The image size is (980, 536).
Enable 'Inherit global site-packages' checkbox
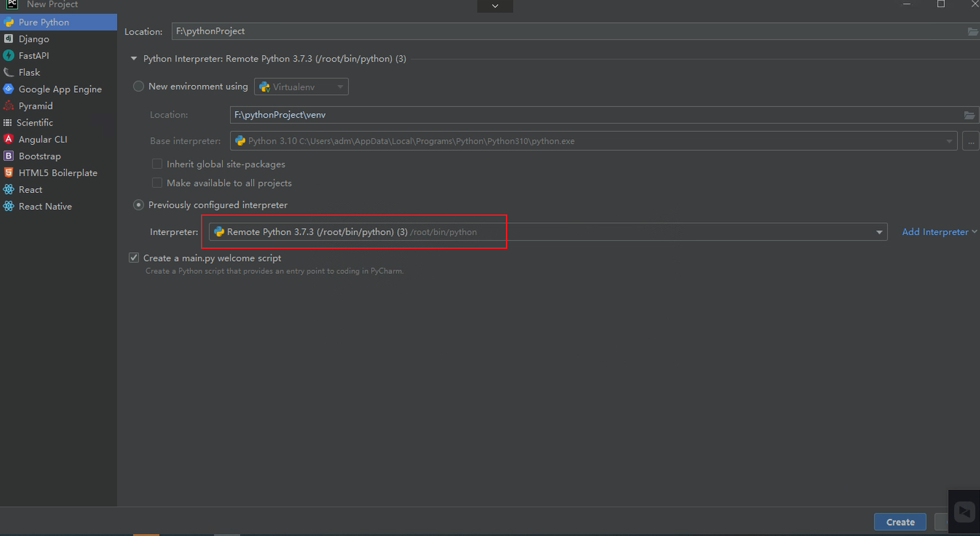click(x=157, y=164)
